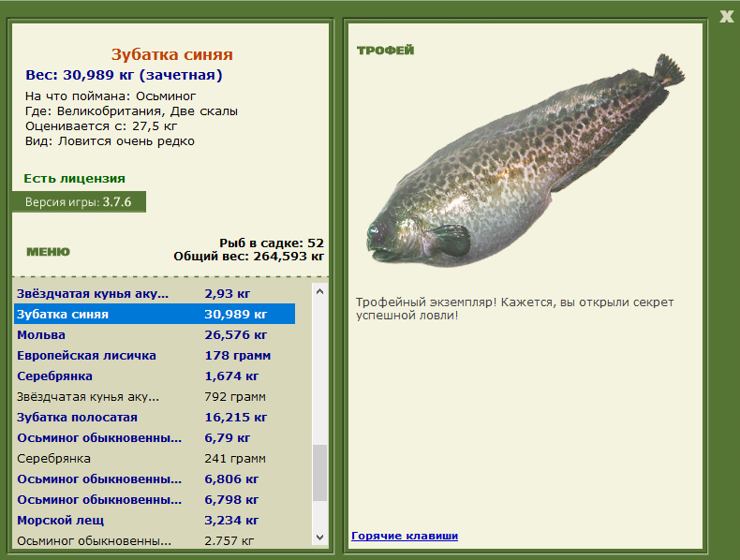740x560 pixels.
Task: Click the Где: Великобритания, Две скалы line
Action: [x=131, y=111]
